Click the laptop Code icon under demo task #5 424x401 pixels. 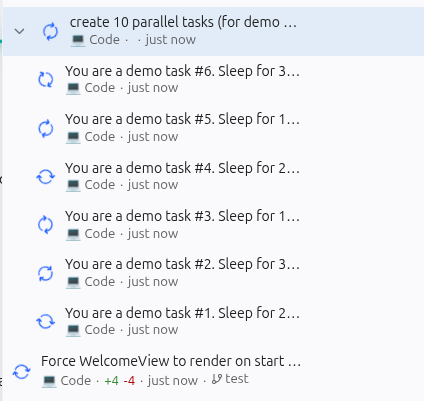click(x=73, y=137)
